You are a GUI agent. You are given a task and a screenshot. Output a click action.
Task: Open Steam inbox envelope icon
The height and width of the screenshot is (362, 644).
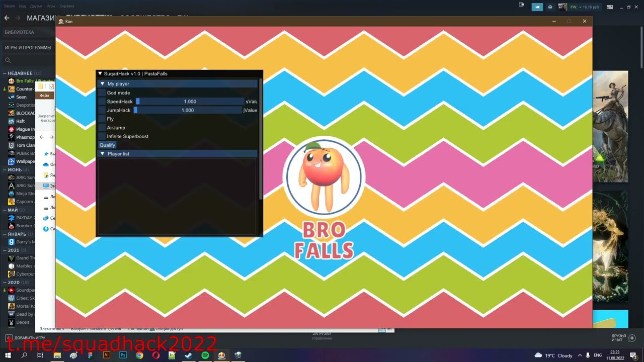tap(550, 7)
